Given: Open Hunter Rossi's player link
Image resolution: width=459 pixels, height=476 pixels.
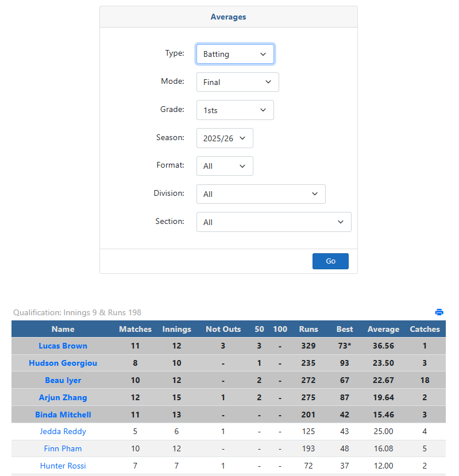Looking at the screenshot, I should pos(63,466).
